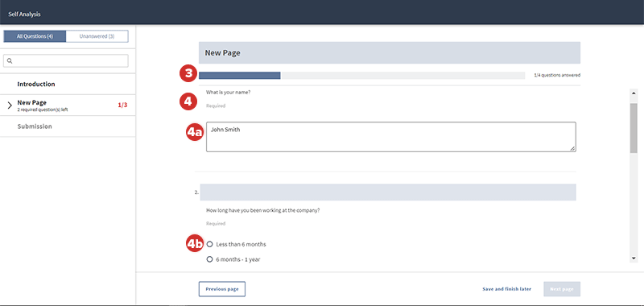Click the red number 4 callout marker
644x306 pixels.
pyautogui.click(x=188, y=101)
